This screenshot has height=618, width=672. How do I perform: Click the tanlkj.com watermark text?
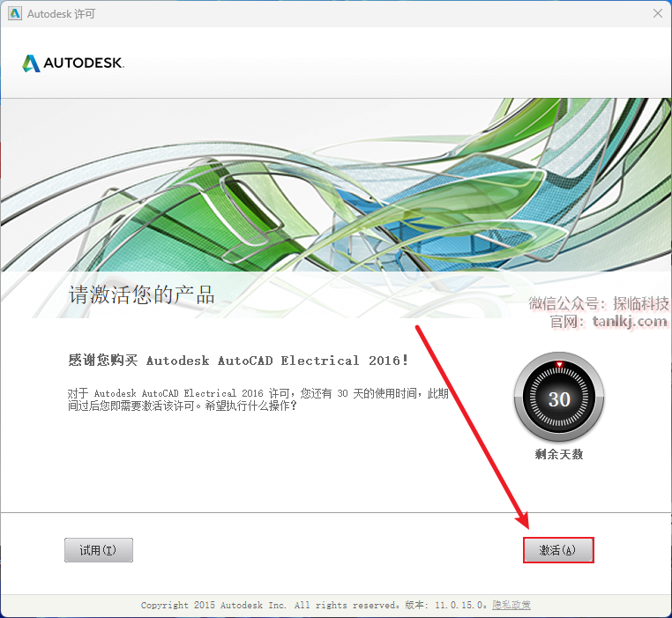click(630, 321)
